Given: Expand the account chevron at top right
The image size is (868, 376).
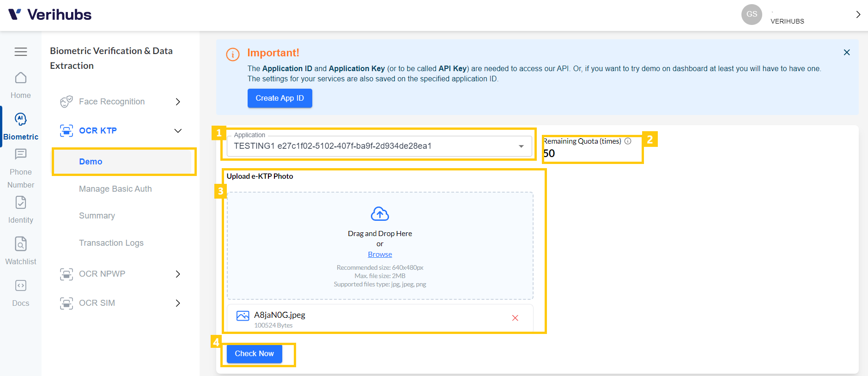Looking at the screenshot, I should 858,14.
